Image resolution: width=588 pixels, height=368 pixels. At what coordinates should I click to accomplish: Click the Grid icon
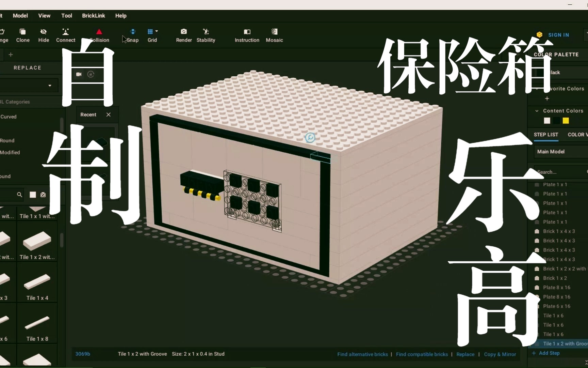150,32
